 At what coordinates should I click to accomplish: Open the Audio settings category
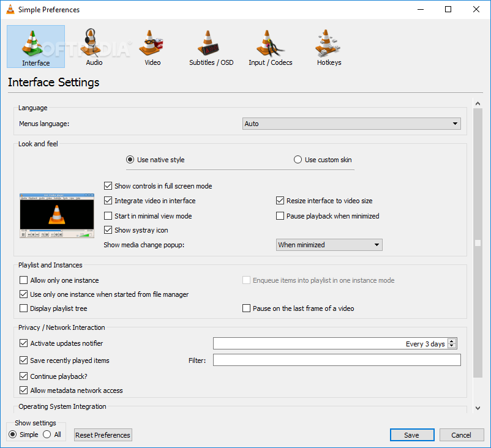pos(94,47)
